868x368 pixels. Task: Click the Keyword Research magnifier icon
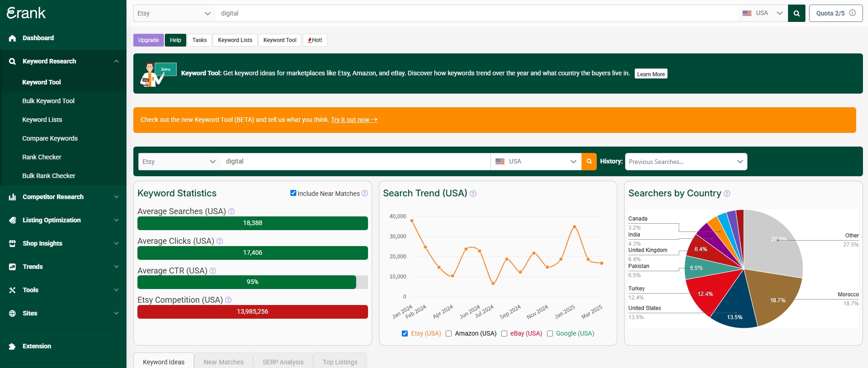[12, 61]
